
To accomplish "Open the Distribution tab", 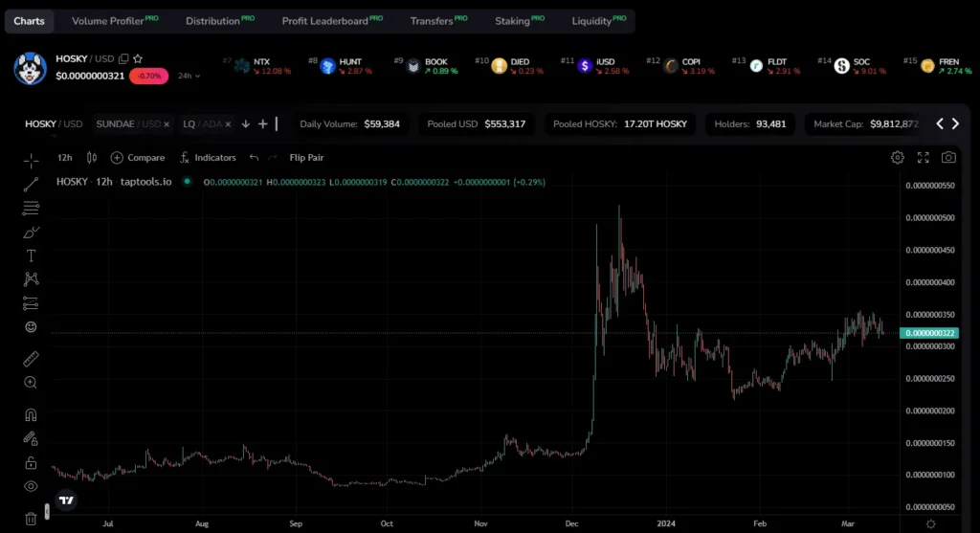I will pyautogui.click(x=220, y=21).
